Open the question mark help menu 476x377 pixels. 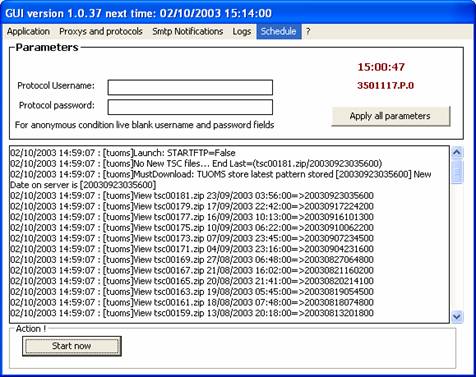[x=308, y=31]
